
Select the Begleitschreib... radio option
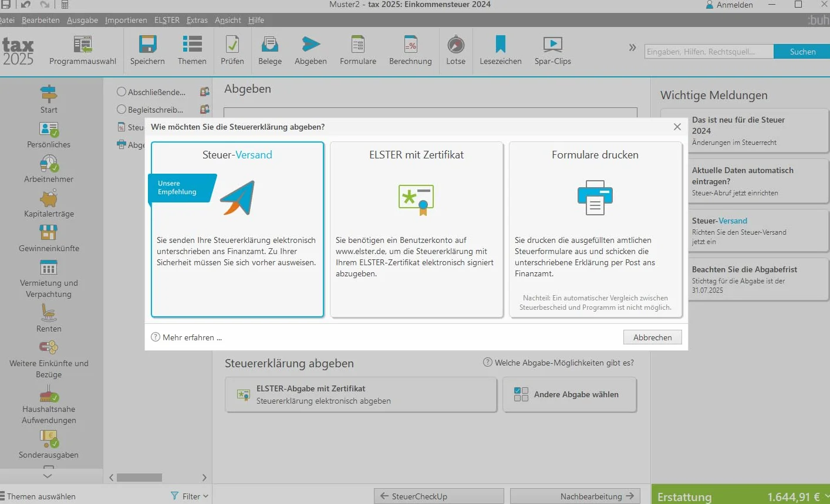[122, 109]
